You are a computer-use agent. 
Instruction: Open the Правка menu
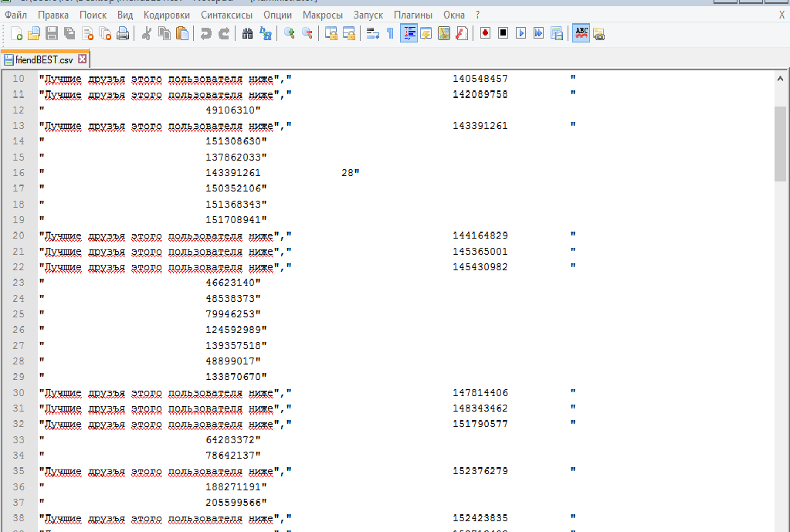point(53,15)
